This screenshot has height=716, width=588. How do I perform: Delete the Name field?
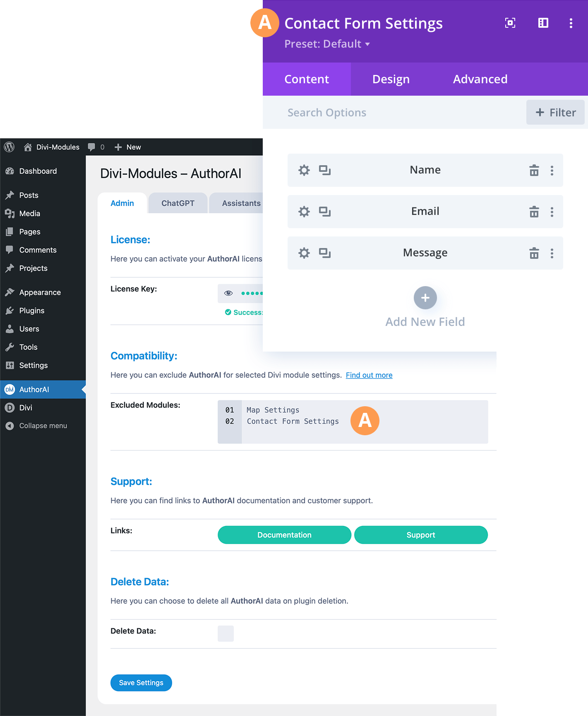534,170
